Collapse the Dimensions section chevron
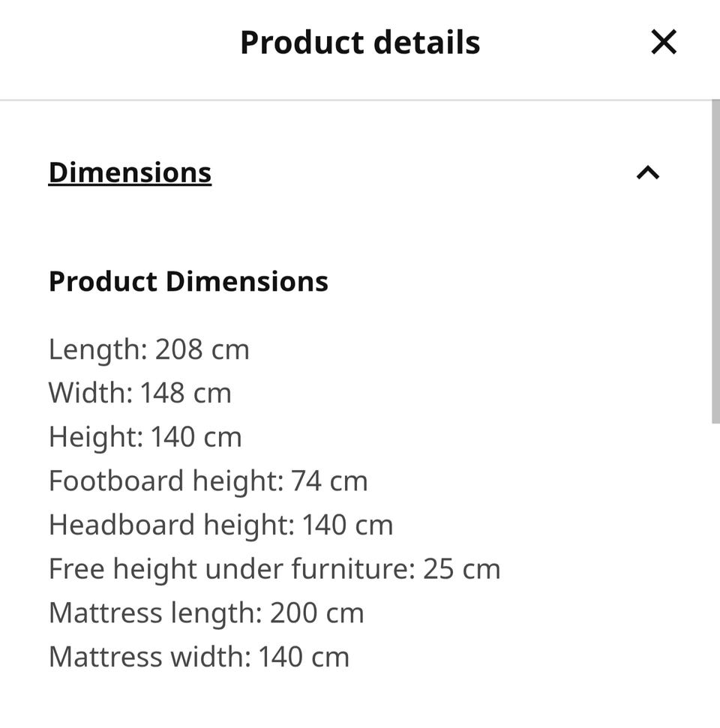This screenshot has height=728, width=720. [648, 173]
